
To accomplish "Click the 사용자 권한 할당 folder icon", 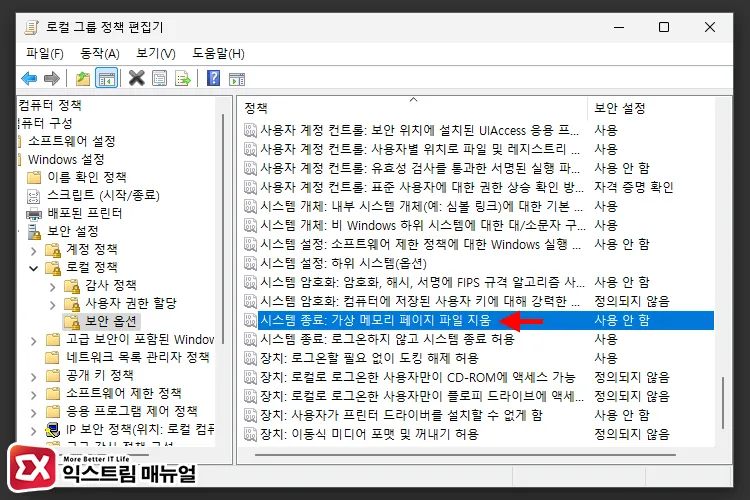I will click(72, 304).
